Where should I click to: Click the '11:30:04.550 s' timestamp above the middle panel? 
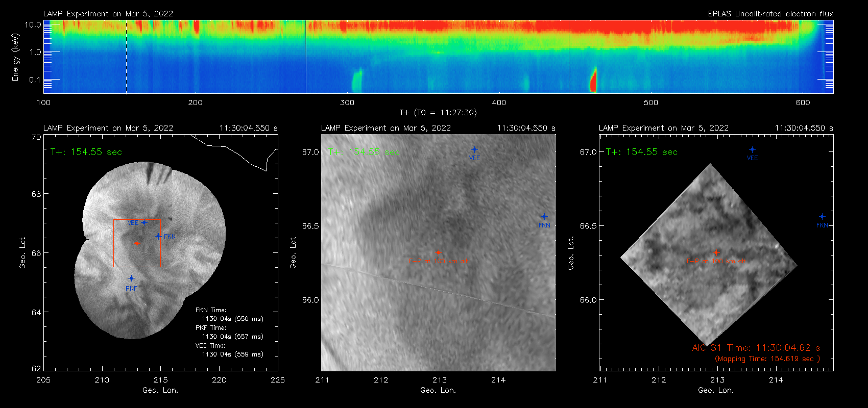point(526,128)
